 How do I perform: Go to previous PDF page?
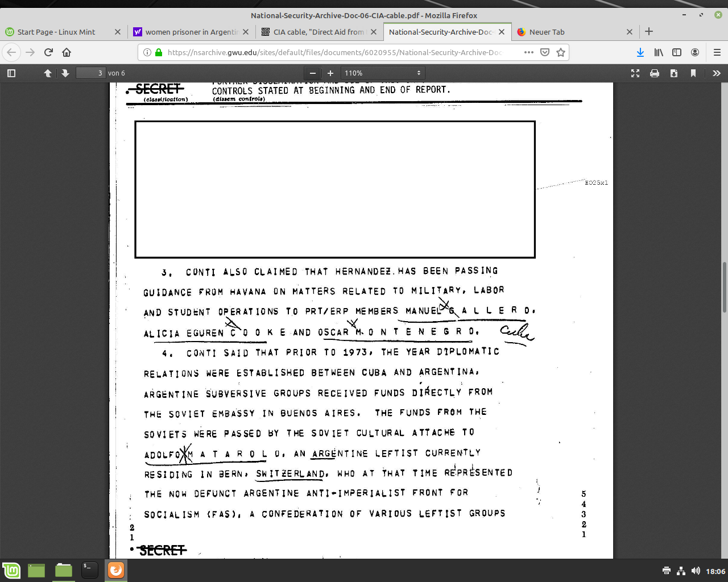point(48,73)
